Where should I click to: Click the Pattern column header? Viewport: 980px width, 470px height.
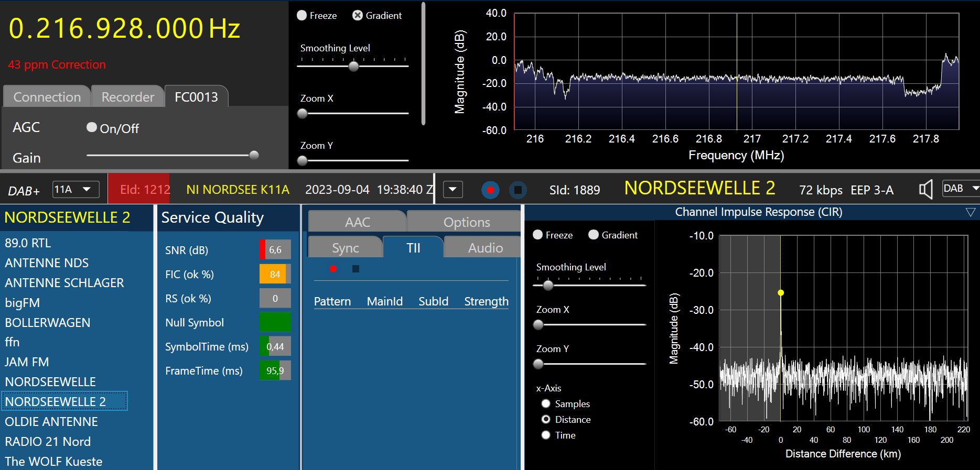tap(332, 301)
